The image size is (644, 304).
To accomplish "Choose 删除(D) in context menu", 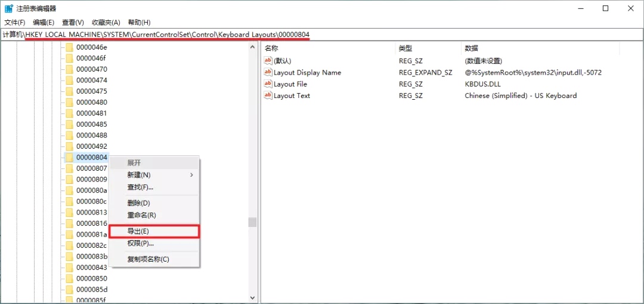I will pyautogui.click(x=154, y=203).
